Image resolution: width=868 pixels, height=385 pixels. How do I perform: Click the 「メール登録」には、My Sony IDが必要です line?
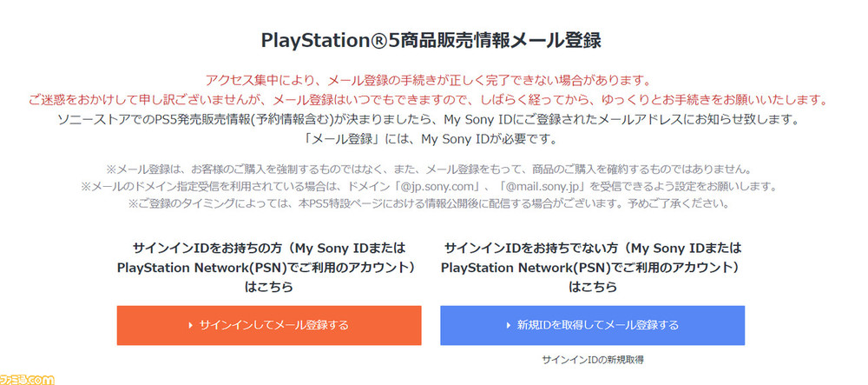pyautogui.click(x=427, y=139)
